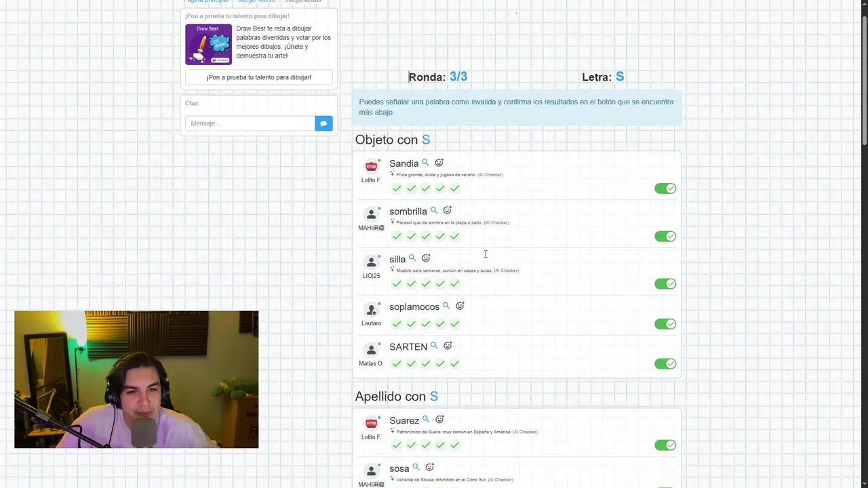Viewport: 868px width, 488px height.
Task: Click the last vote checkmark under SARTEN
Action: coord(455,364)
